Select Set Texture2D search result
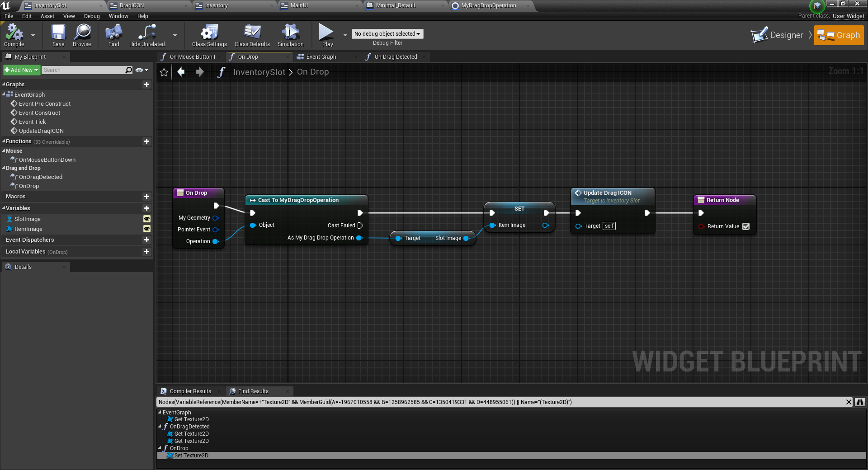This screenshot has width=868, height=470. point(191,456)
